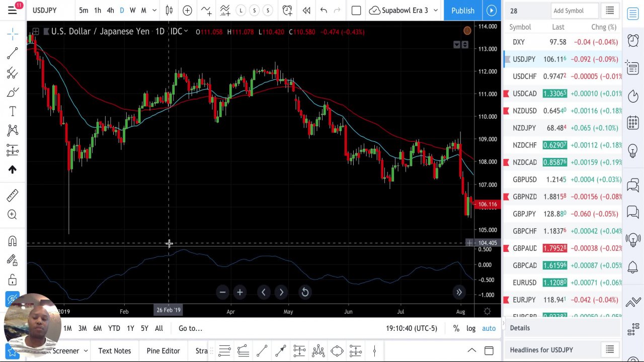Toggle the percent price scale
This screenshot has width=644, height=362.
456,328
